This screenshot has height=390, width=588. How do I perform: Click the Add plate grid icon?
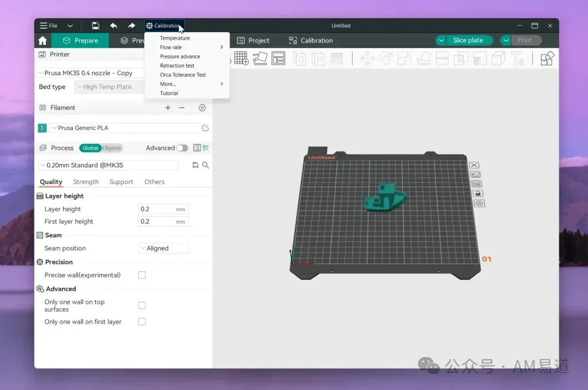coord(241,58)
